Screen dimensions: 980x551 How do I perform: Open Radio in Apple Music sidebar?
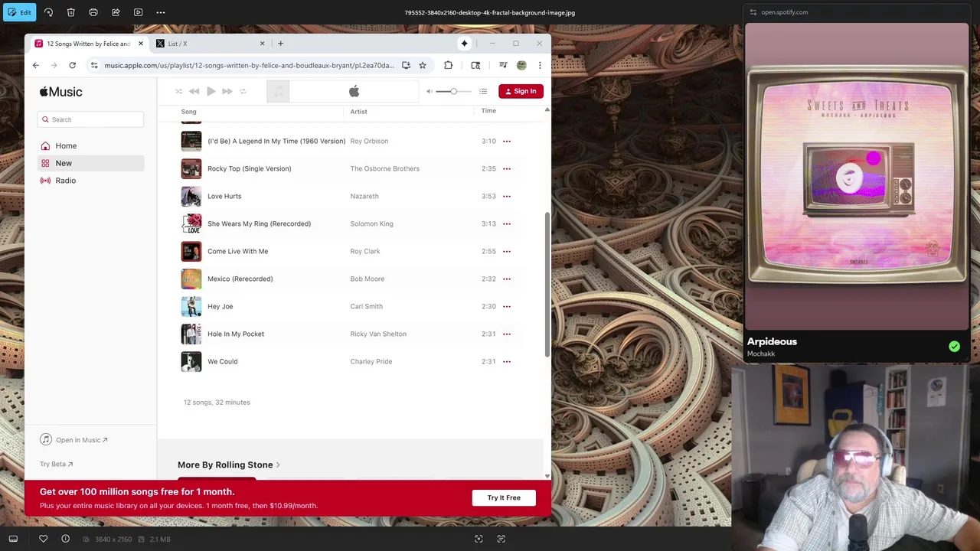click(x=90, y=181)
